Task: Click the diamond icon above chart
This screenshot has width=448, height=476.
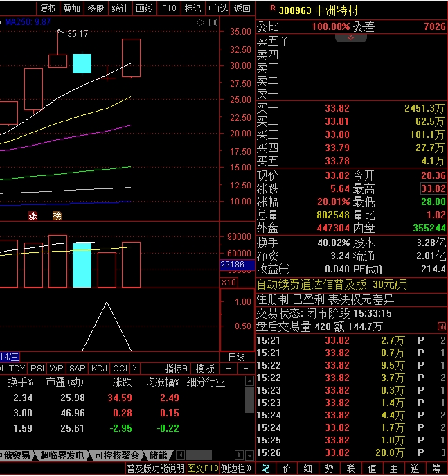Action: (x=201, y=22)
